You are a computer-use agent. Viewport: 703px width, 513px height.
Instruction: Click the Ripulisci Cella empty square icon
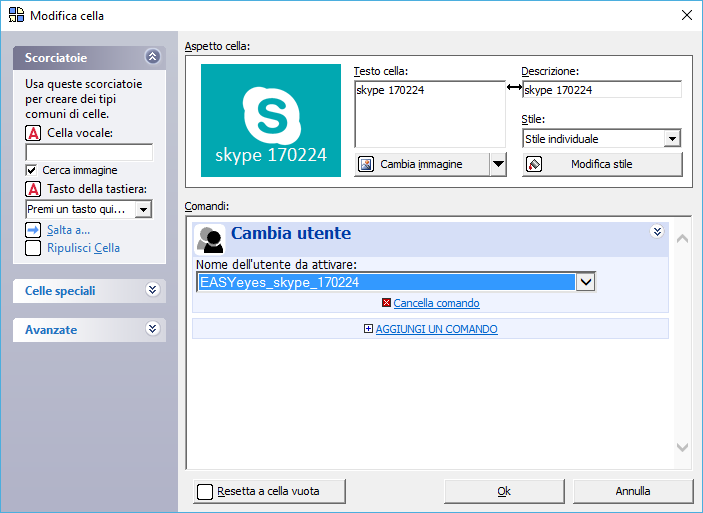33,248
